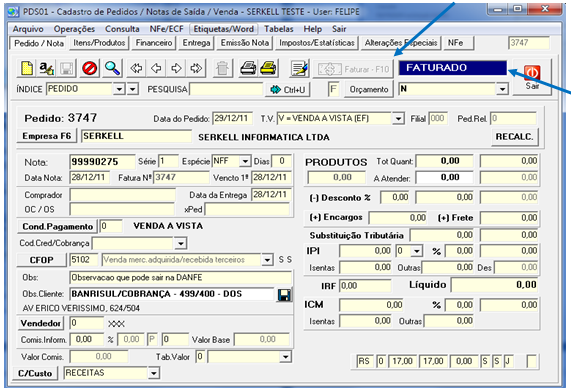The image size is (571, 392).
Task: Click the red cancel circle icon
Action: (89, 68)
